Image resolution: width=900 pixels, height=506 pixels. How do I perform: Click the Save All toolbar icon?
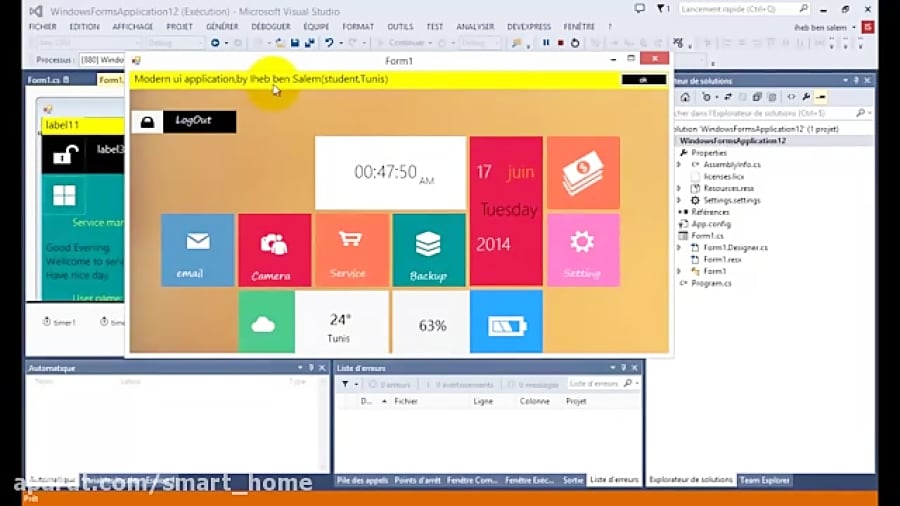click(309, 42)
